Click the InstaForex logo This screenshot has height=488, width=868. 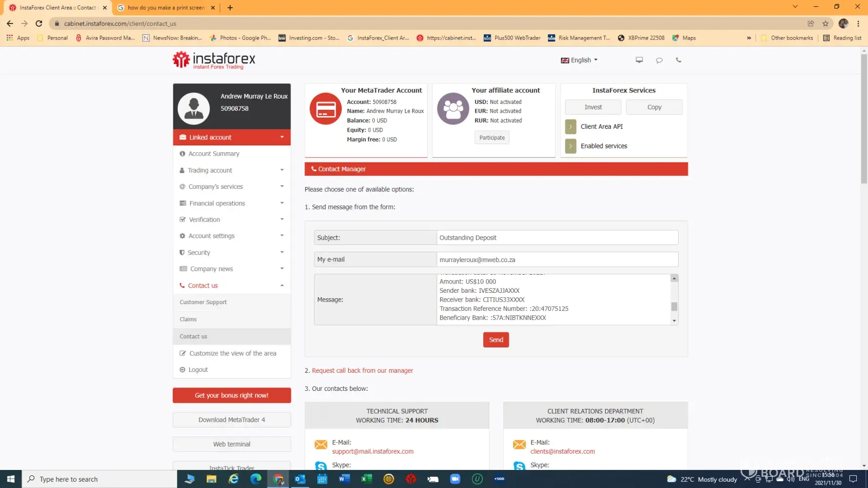pyautogui.click(x=214, y=60)
